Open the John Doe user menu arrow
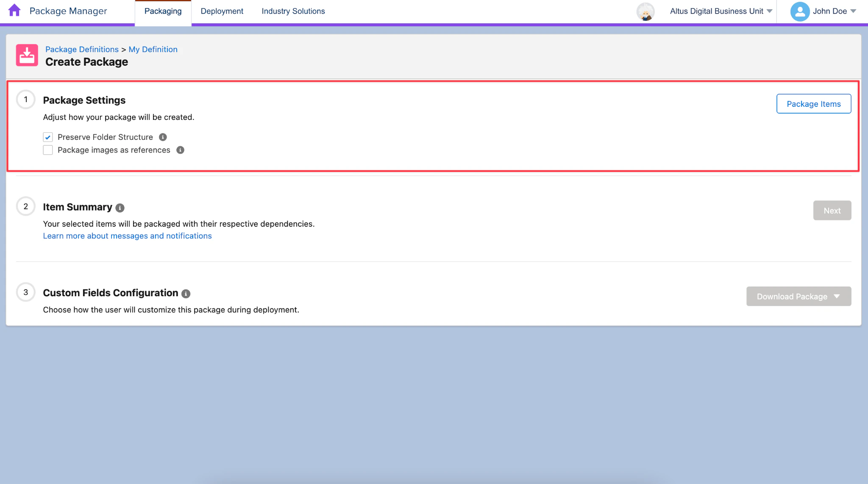The image size is (868, 484). coord(853,11)
